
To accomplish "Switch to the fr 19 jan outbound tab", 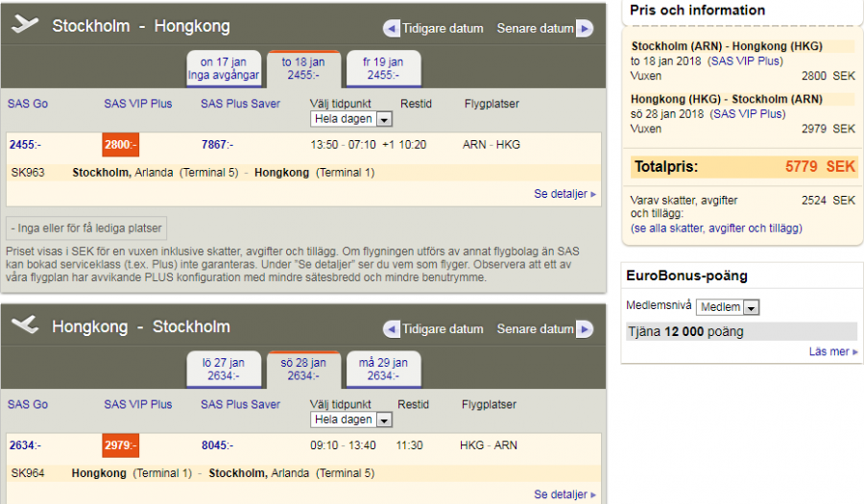I will pos(383,68).
